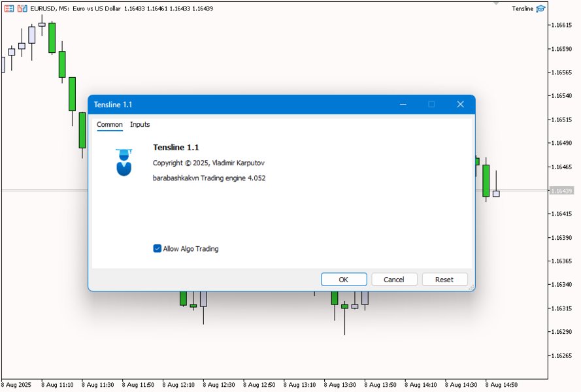Screen dimensions: 581x392
Task: Click the Reset button
Action: (x=444, y=280)
